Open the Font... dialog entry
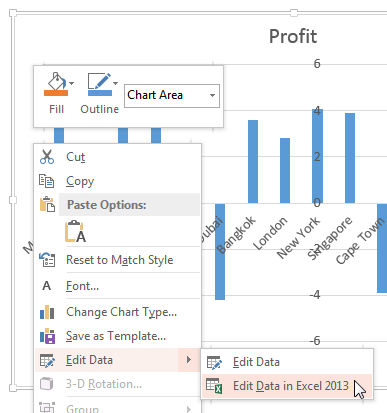 coord(82,286)
